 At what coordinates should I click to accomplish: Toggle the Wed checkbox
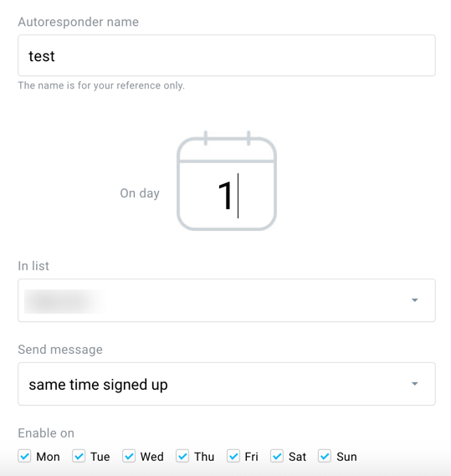click(129, 456)
